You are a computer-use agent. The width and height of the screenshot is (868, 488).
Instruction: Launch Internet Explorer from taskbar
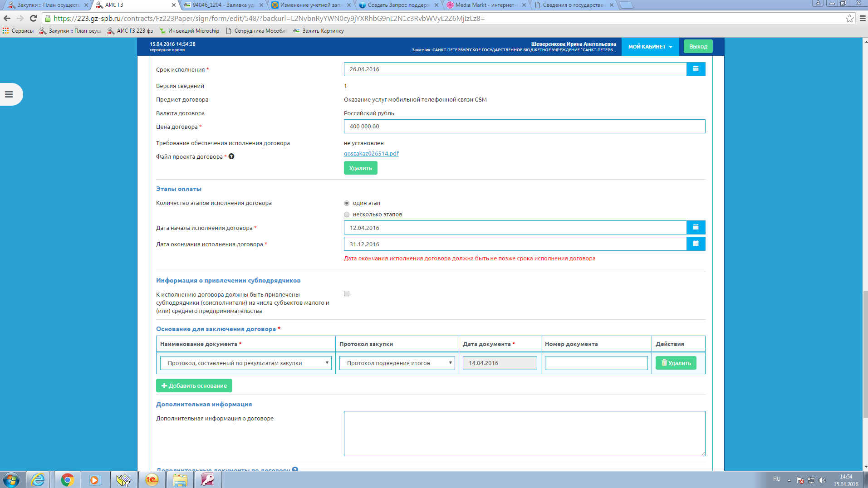[38, 480]
